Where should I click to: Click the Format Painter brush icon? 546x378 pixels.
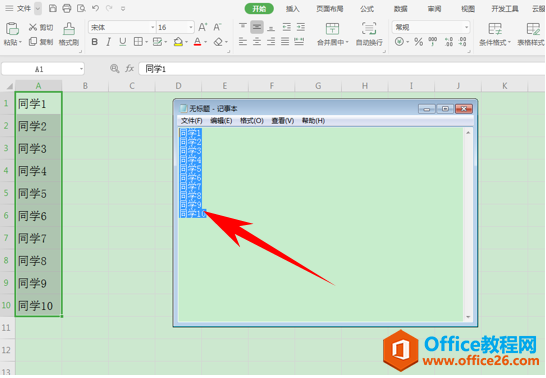pyautogui.click(x=69, y=29)
